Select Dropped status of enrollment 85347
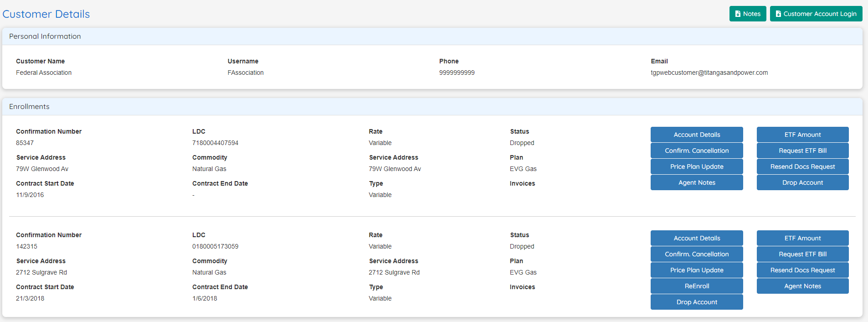The image size is (868, 322). coord(522,143)
